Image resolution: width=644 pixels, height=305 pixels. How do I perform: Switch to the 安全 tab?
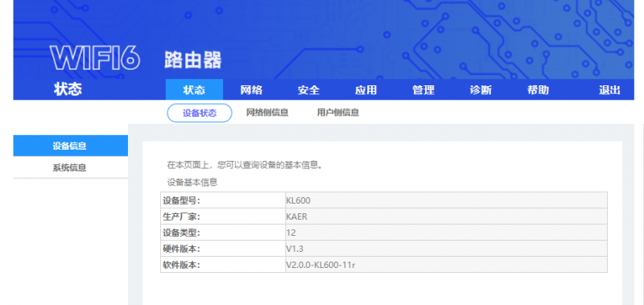[308, 90]
